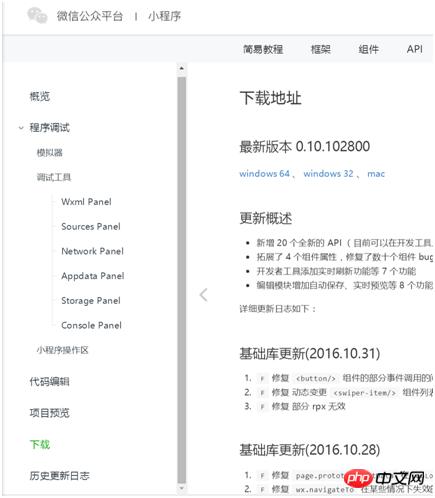Screen dimensions: 435x498
Task: Open the 模拟器 sidebar entry
Action: [x=50, y=153]
